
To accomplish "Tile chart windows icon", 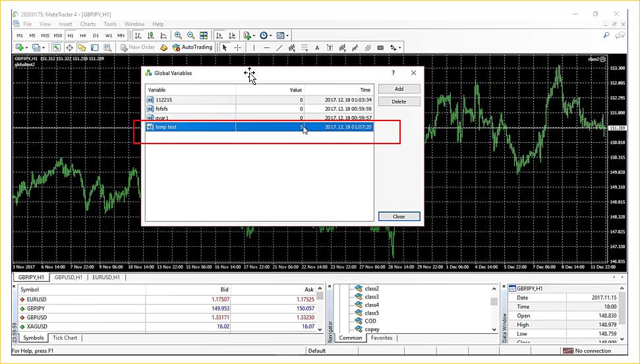I will coord(203,36).
